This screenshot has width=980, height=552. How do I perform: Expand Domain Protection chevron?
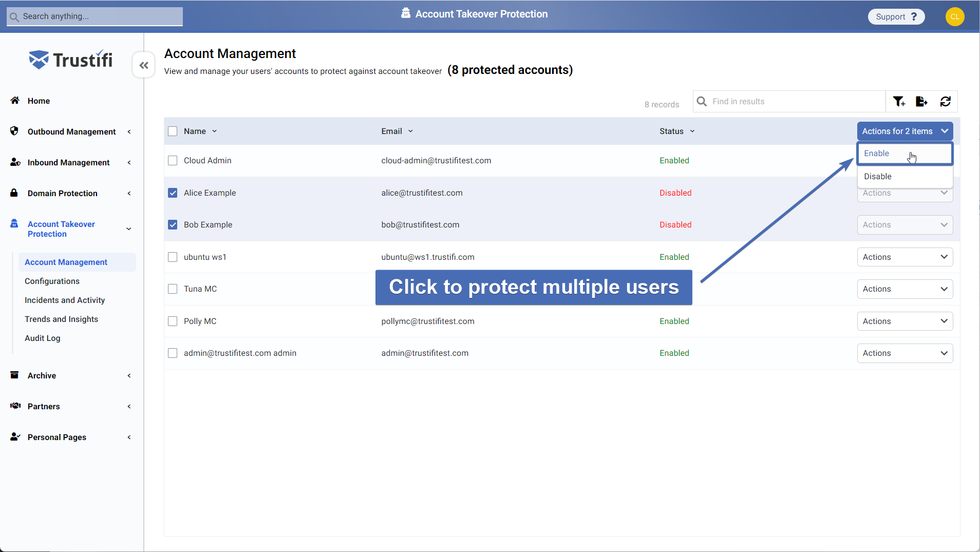tap(129, 193)
